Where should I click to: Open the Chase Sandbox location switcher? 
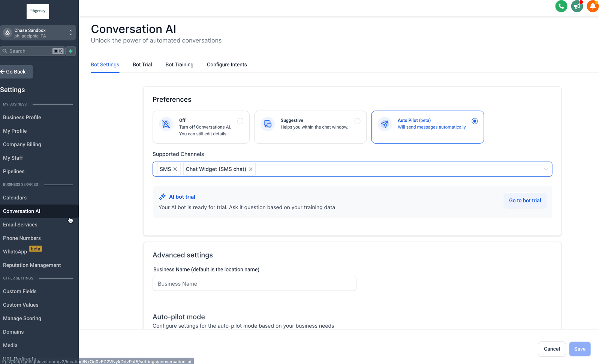[x=38, y=33]
